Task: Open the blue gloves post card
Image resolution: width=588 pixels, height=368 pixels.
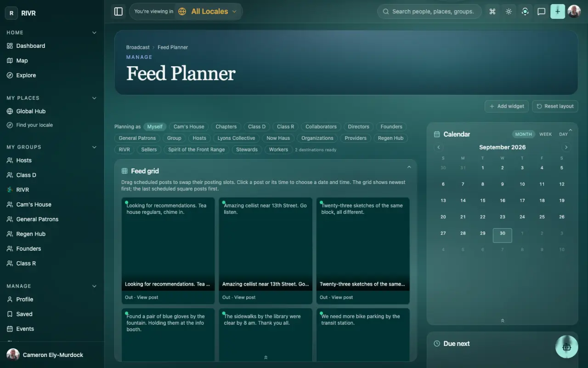Action: pos(168,335)
